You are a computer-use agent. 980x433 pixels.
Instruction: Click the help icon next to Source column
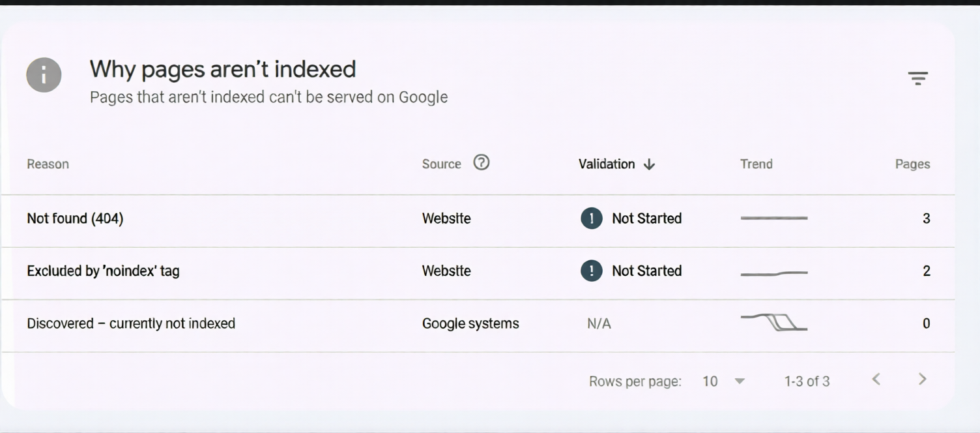point(481,163)
